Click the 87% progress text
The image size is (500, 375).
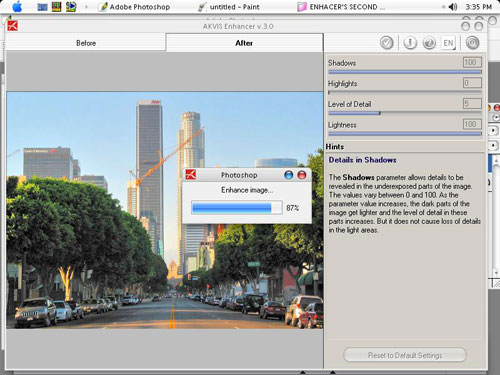tap(292, 208)
